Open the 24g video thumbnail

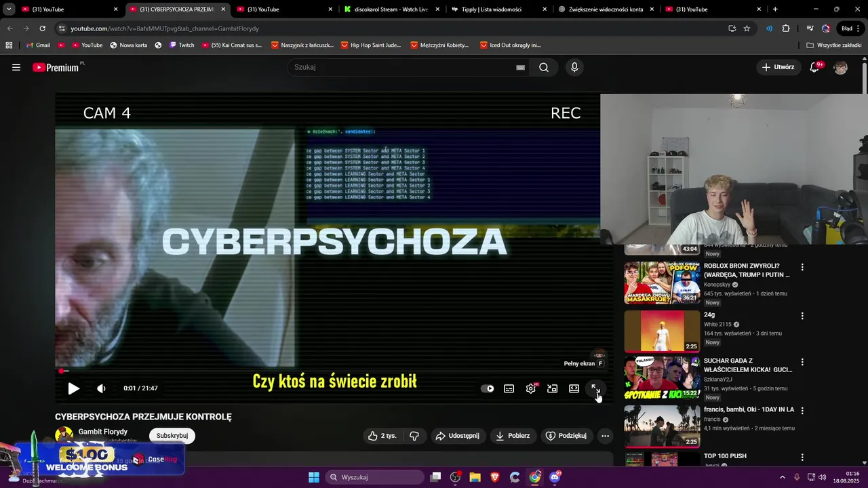(x=662, y=331)
